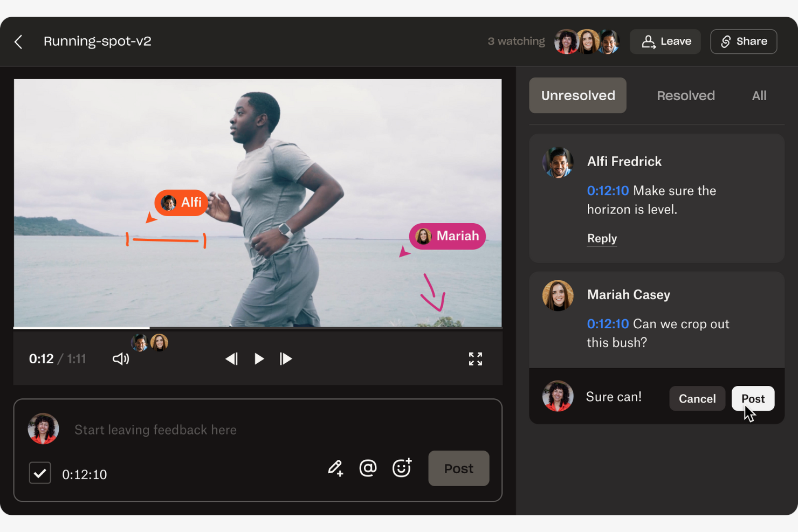Enter fullscreen video view
The image size is (798, 532).
[475, 358]
